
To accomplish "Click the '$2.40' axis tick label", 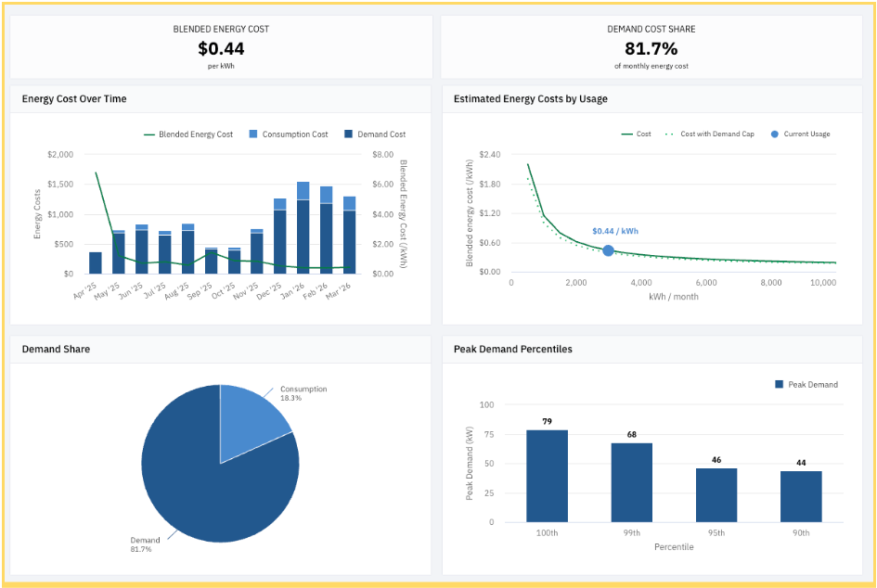I will pyautogui.click(x=490, y=154).
